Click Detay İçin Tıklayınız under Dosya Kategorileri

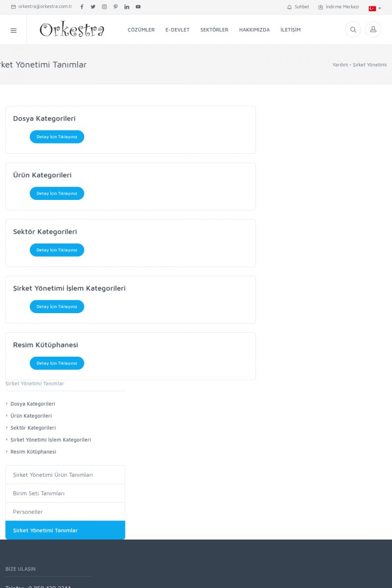coord(57,137)
